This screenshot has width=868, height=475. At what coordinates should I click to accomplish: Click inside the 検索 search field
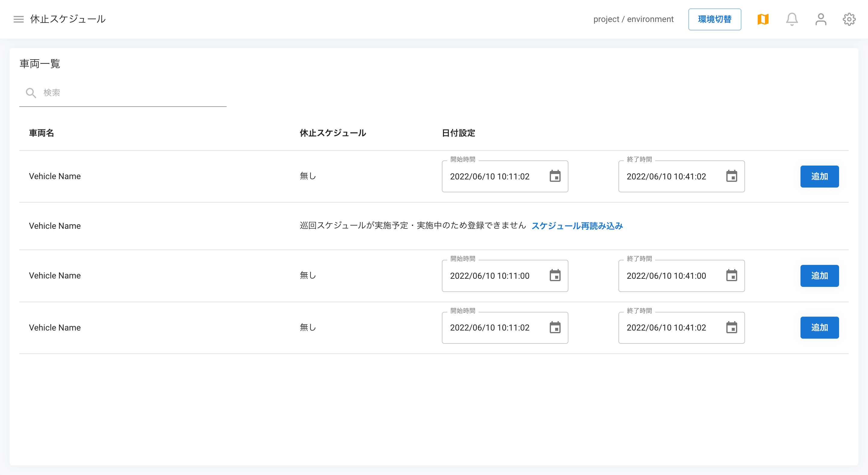coord(101,93)
